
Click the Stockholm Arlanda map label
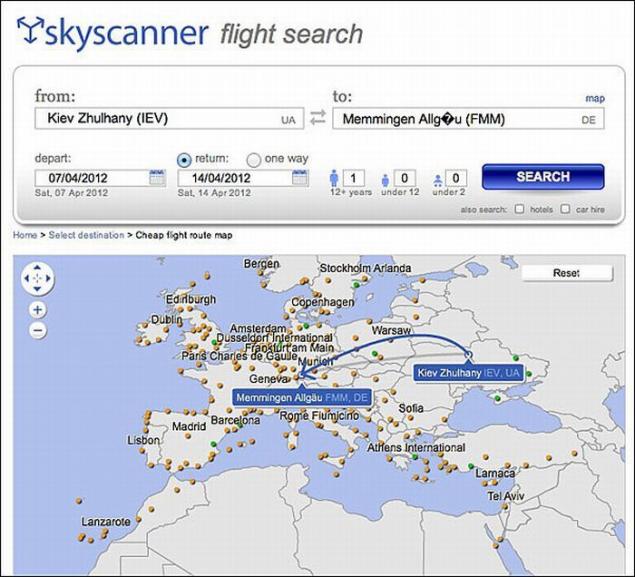click(365, 268)
